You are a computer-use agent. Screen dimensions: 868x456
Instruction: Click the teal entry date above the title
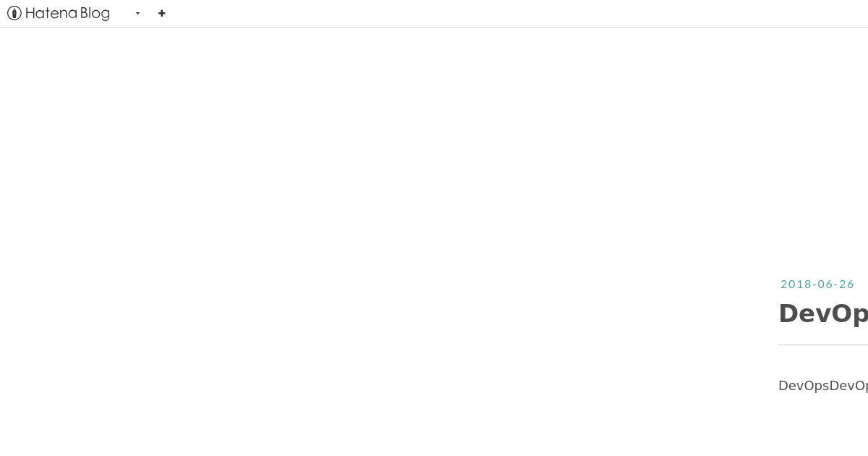817,284
